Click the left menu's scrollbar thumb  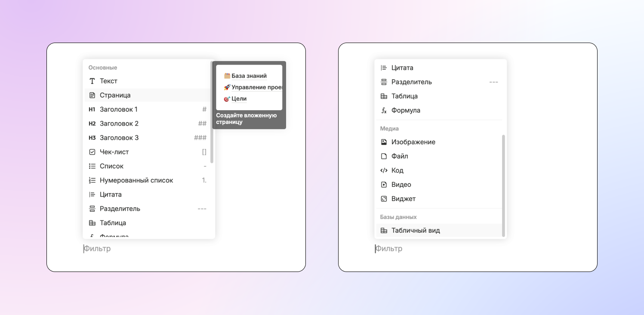(x=212, y=112)
